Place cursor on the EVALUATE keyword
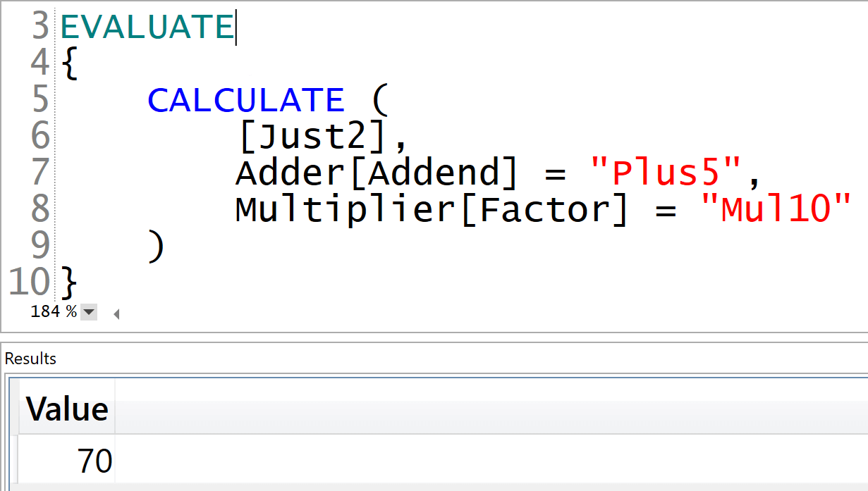868x491 pixels. click(147, 27)
